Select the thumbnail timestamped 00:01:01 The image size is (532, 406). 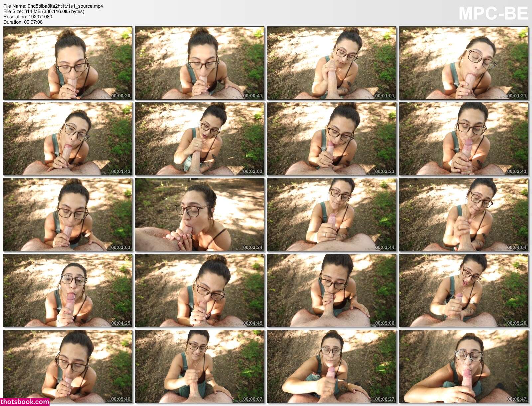point(332,63)
